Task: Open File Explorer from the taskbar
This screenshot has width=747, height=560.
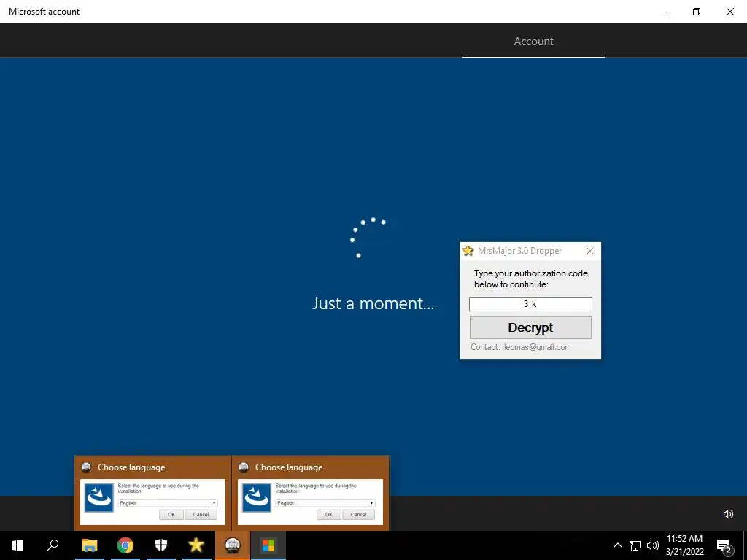Action: tap(89, 545)
